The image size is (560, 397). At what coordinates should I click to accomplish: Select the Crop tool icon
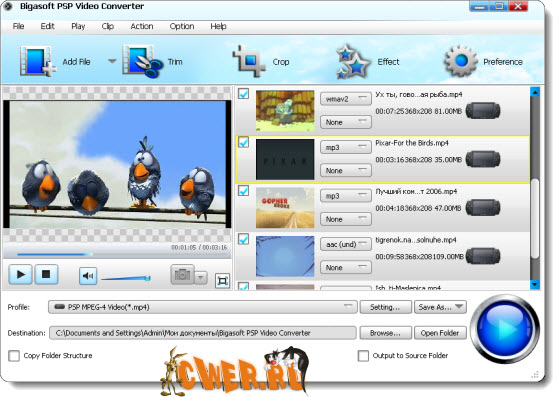point(249,61)
